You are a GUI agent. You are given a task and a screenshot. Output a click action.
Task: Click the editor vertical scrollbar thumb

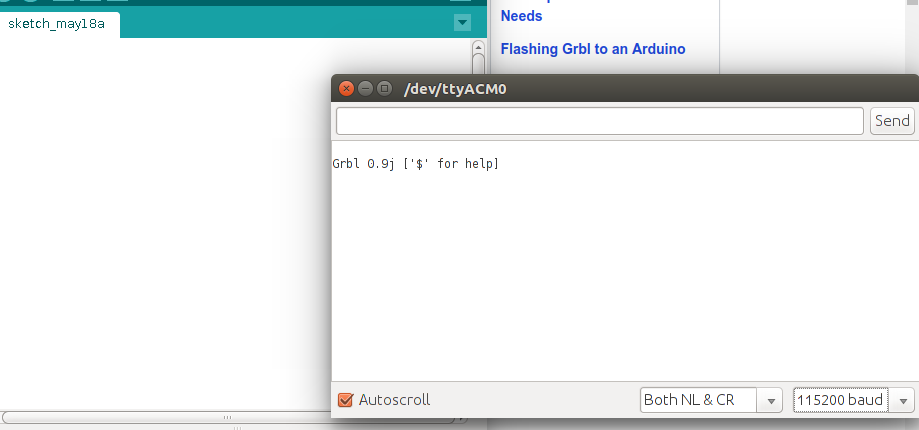[x=478, y=65]
